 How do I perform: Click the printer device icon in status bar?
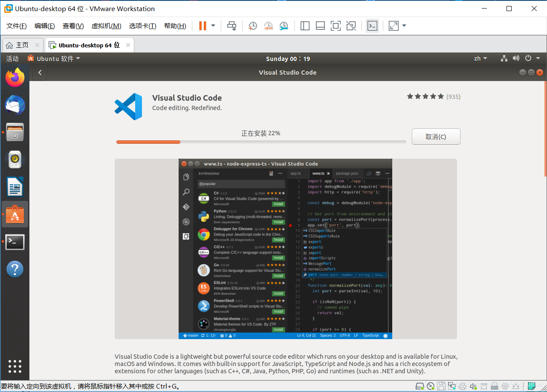(x=463, y=386)
